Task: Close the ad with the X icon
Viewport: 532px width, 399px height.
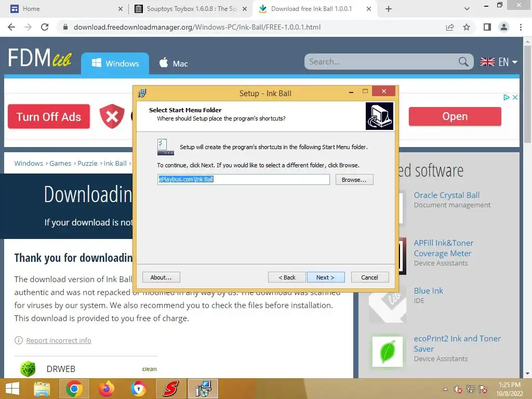Action: 515,97
